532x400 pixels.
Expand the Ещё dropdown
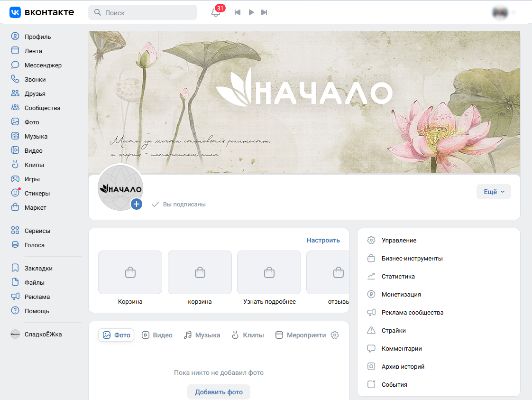[494, 192]
